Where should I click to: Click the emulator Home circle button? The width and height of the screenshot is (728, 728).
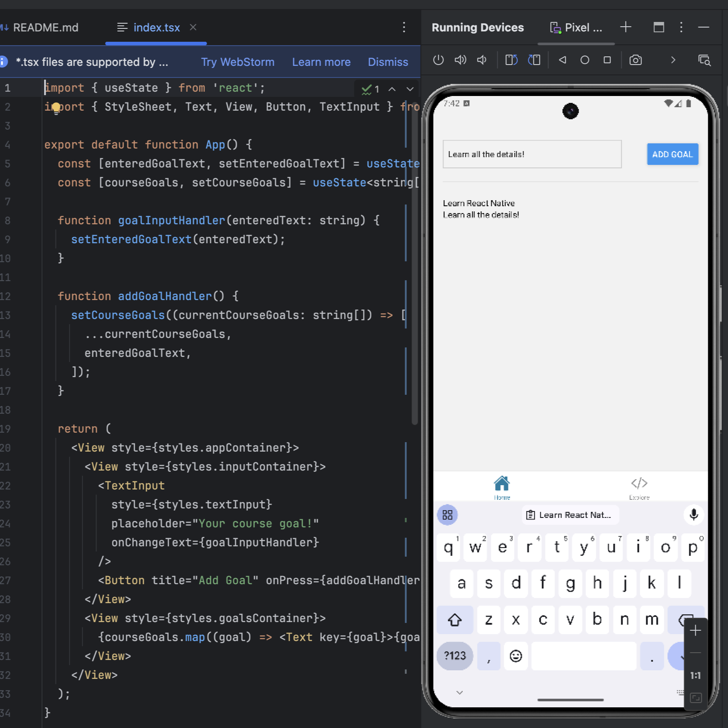click(x=585, y=60)
